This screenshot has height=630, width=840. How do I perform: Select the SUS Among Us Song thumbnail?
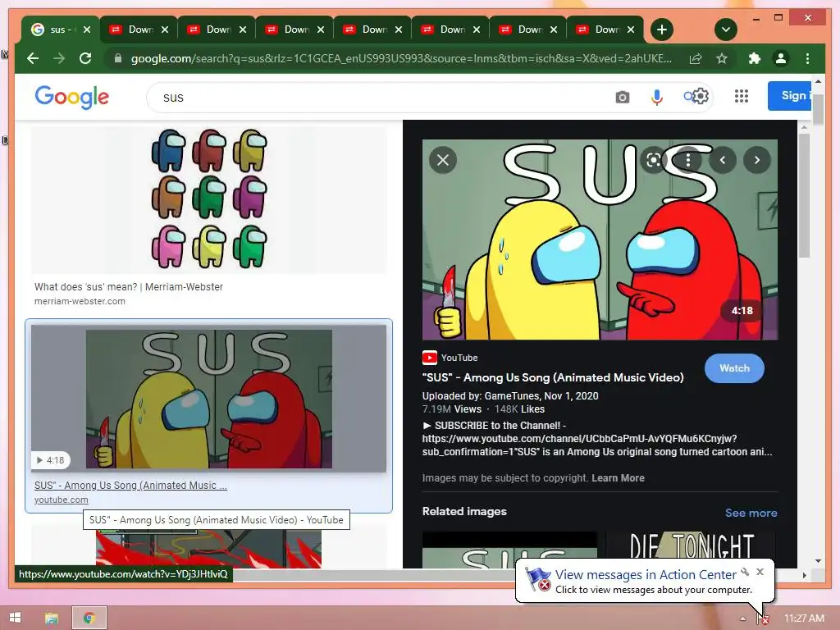click(209, 398)
